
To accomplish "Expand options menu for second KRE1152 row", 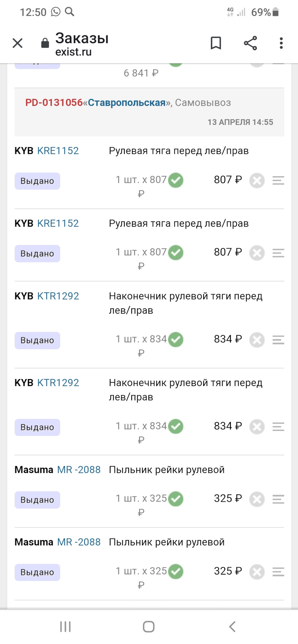I will (x=278, y=253).
